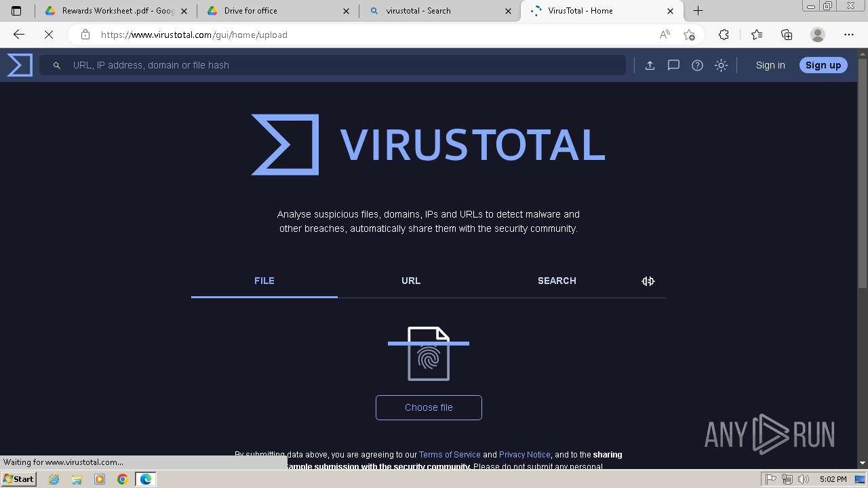The image size is (868, 488).
Task: Open the comments chat bubble icon
Action: (673, 65)
